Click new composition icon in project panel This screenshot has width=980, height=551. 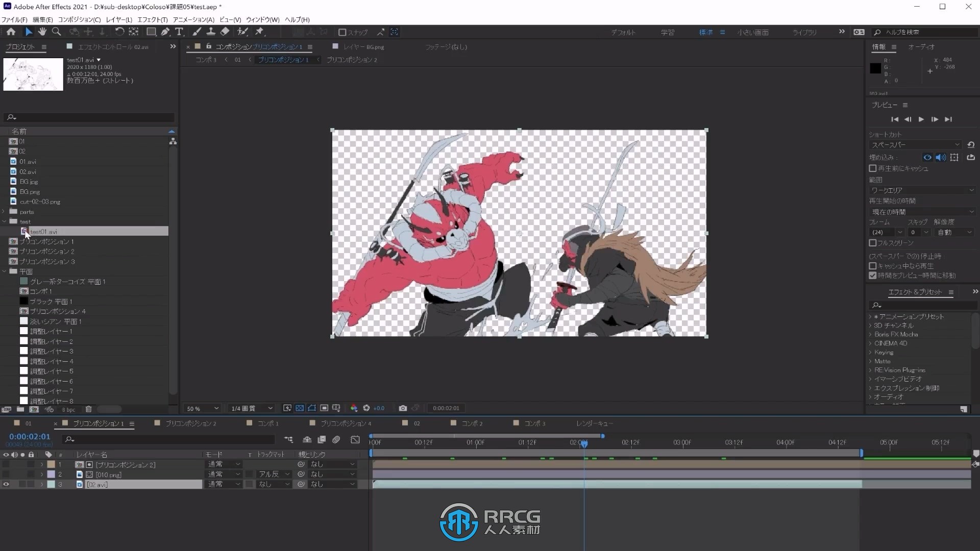(34, 409)
